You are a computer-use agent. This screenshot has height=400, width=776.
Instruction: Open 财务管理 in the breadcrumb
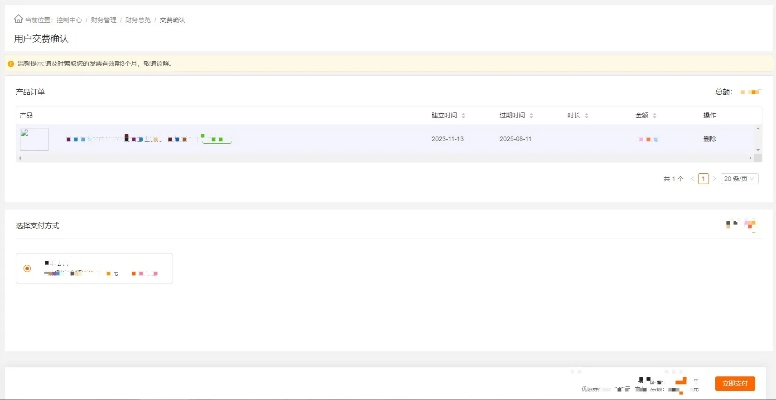(103, 20)
